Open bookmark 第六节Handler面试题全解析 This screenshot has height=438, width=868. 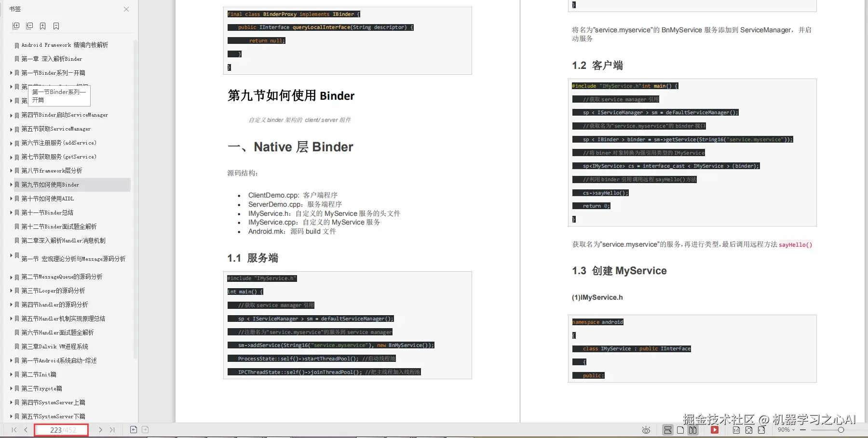tap(57, 332)
